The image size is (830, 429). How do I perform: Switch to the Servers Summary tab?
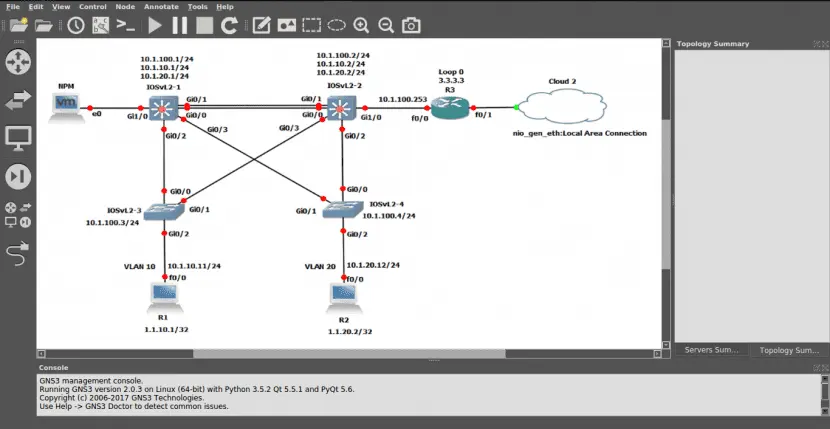point(711,350)
